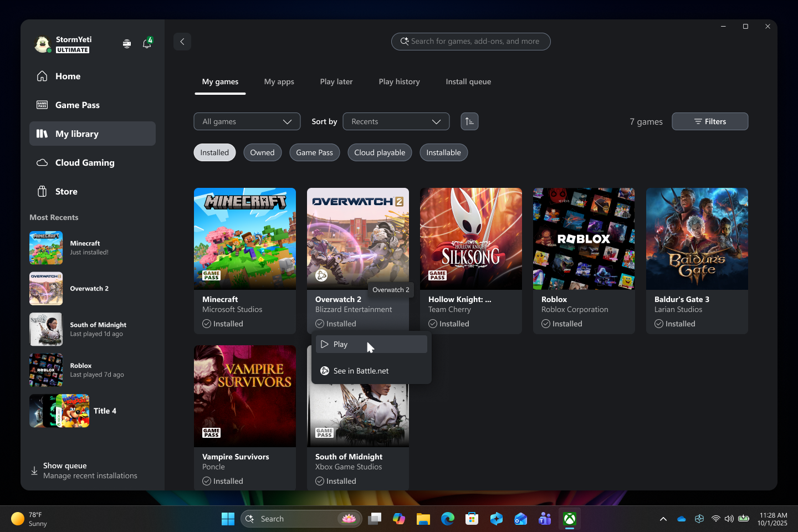Open the Store section
The width and height of the screenshot is (798, 532).
coord(66,191)
